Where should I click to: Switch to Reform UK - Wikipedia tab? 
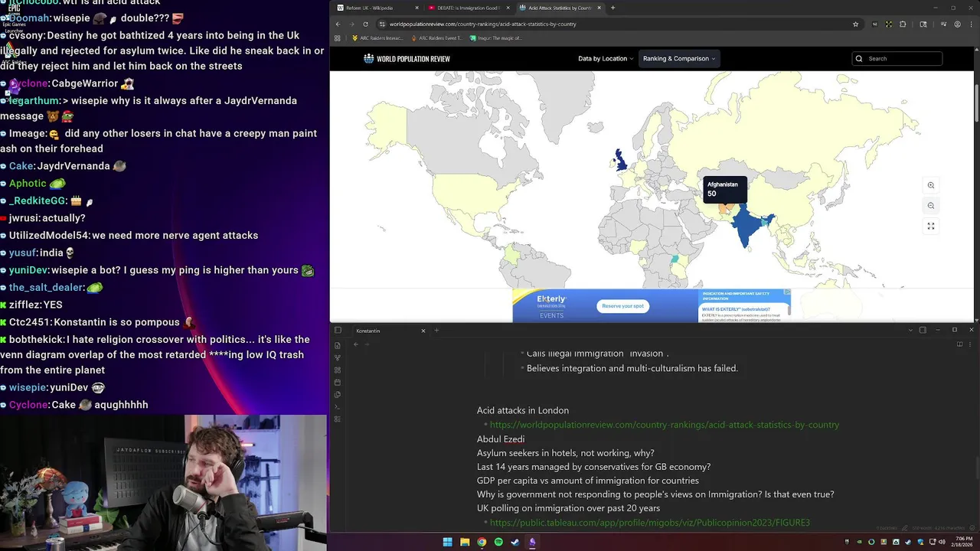click(378, 8)
